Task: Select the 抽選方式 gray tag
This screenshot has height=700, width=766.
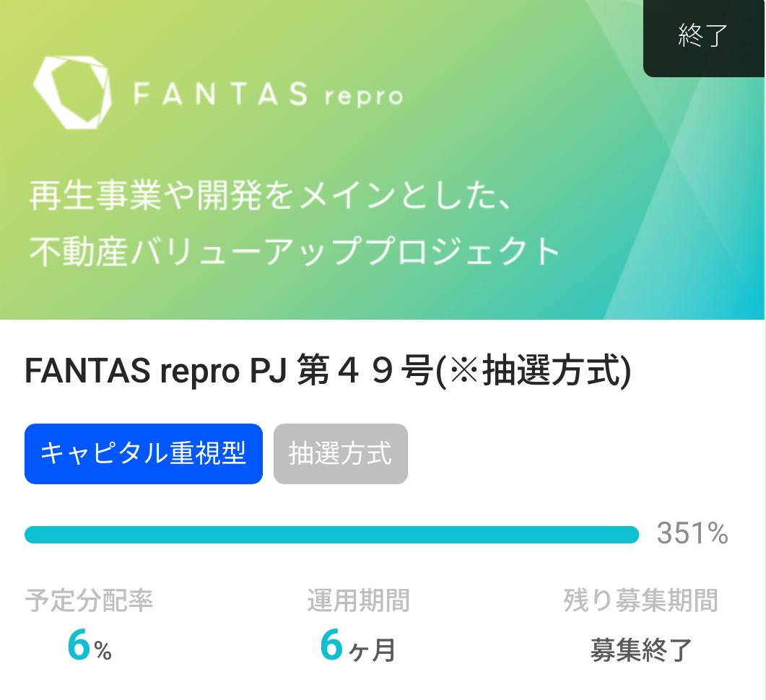Action: (341, 453)
